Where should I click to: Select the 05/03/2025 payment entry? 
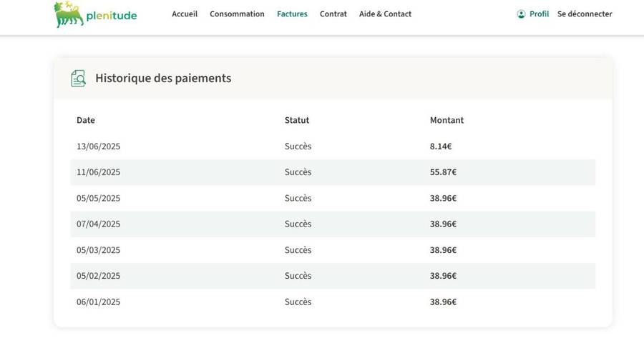(x=99, y=250)
